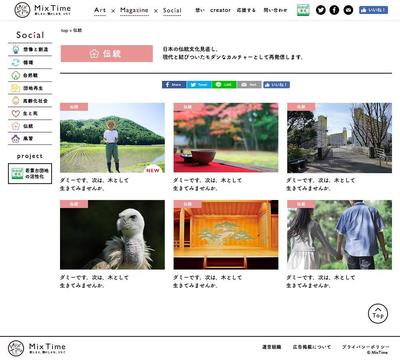Click the Mix Time logo in header
Image resolution: width=400 pixels, height=360 pixels.
43,10
